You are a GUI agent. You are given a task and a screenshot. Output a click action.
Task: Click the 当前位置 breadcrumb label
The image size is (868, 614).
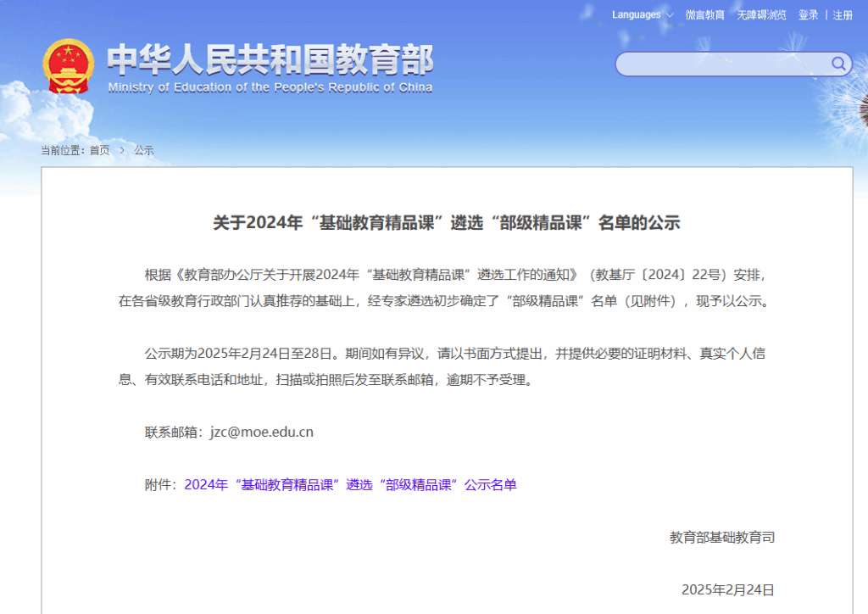(x=64, y=150)
